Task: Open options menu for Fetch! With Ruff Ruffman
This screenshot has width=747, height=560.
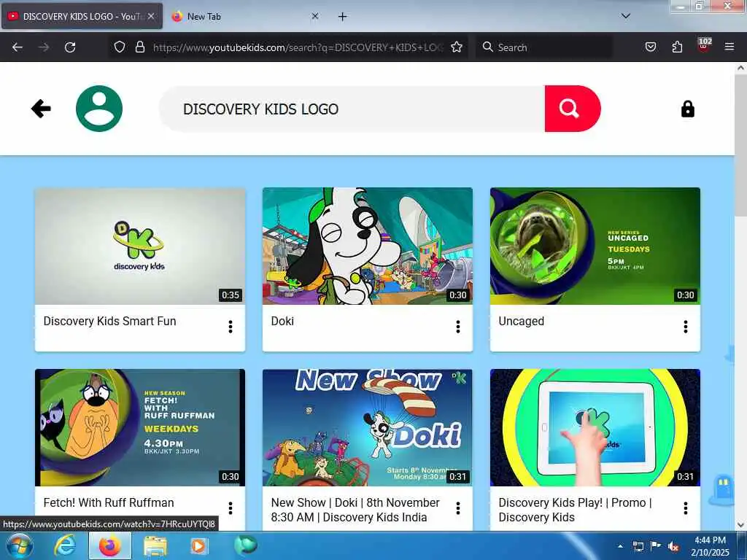Action: [230, 508]
